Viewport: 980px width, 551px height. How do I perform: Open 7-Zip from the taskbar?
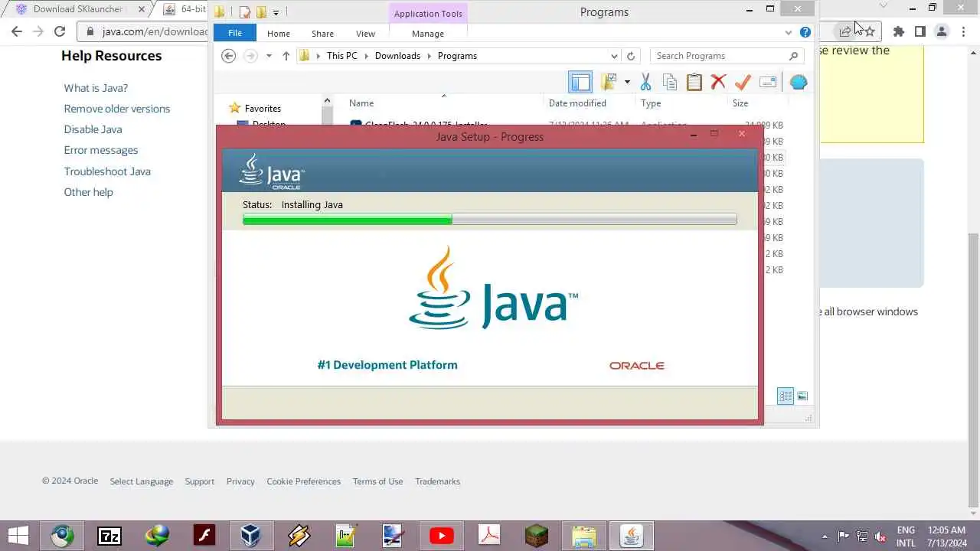[x=109, y=535]
